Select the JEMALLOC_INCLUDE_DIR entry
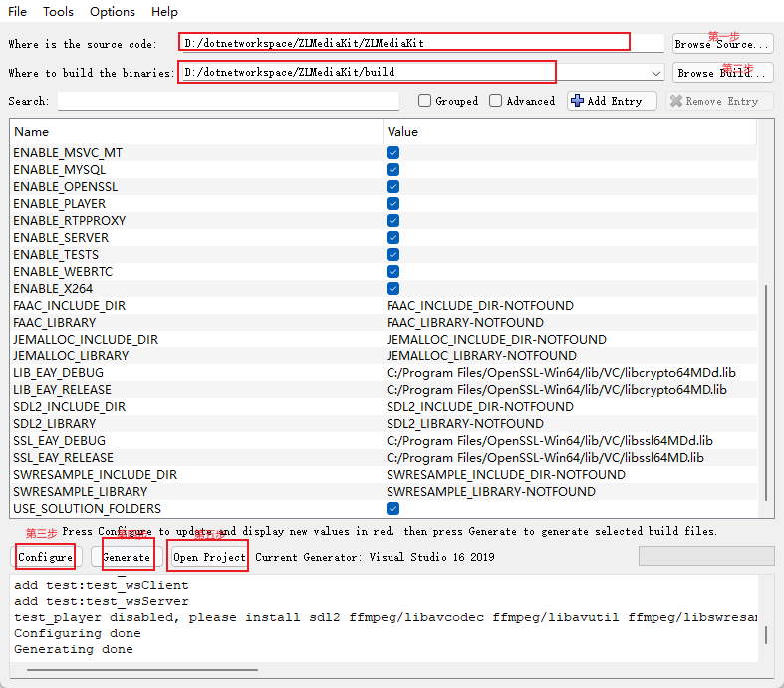Viewport: 784px width, 688px height. [x=86, y=340]
